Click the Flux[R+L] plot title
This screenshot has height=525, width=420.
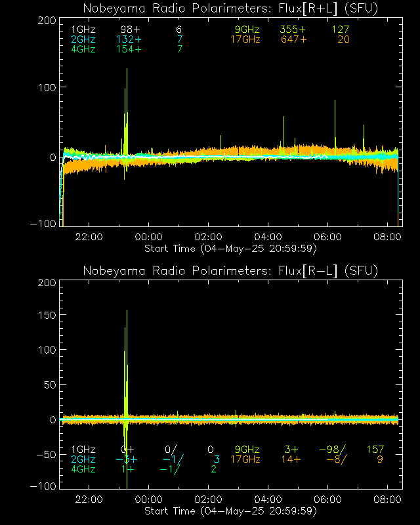230,9
